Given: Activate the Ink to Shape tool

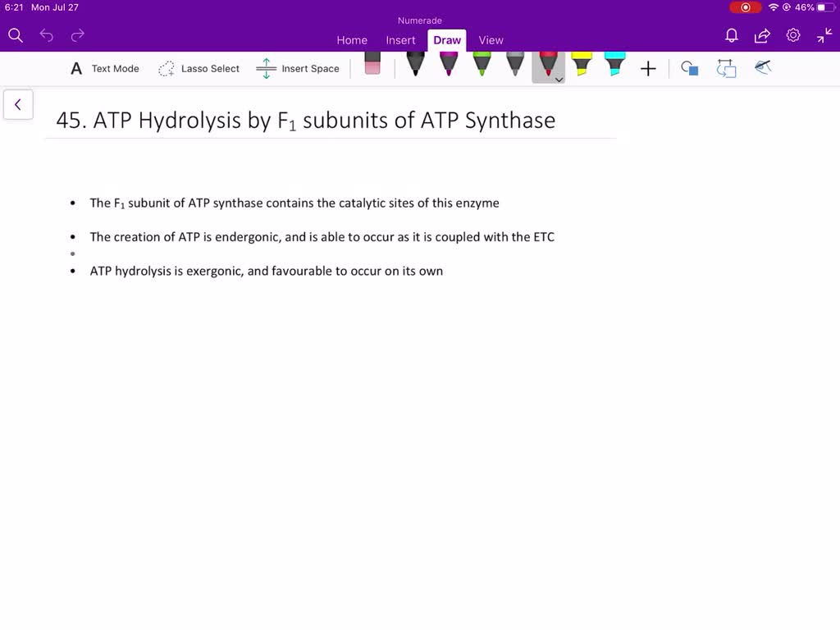Looking at the screenshot, I should click(x=725, y=68).
